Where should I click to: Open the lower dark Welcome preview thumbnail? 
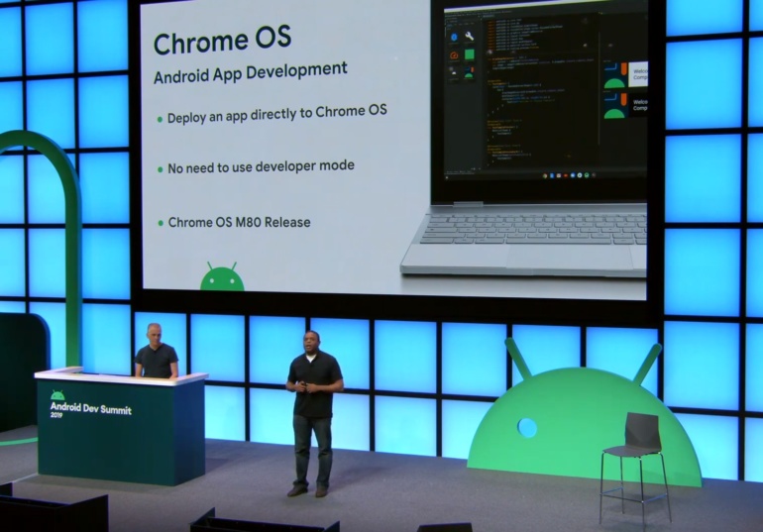click(625, 106)
